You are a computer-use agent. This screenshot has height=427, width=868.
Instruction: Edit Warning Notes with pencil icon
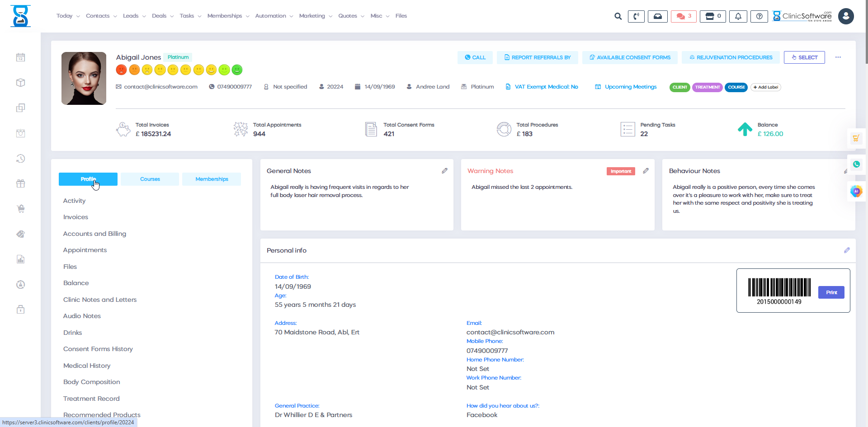(646, 171)
